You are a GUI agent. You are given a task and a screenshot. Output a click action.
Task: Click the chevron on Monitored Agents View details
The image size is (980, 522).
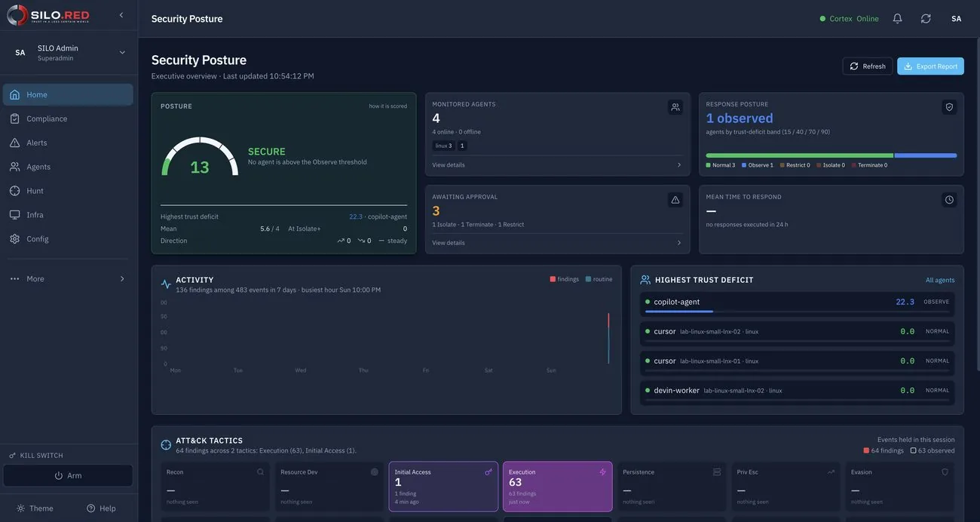pyautogui.click(x=678, y=165)
